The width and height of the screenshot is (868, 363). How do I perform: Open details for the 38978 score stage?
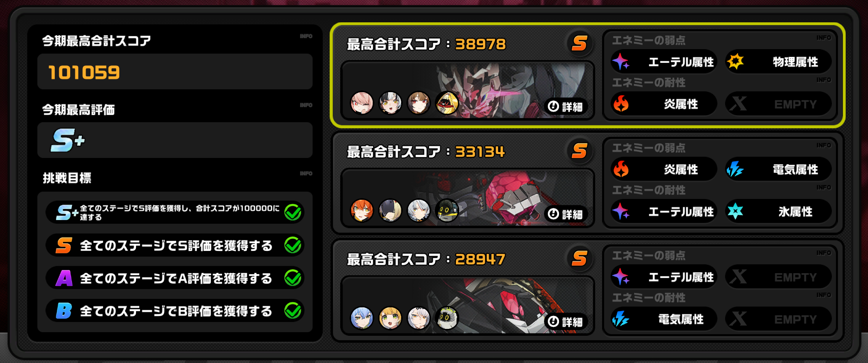(566, 107)
